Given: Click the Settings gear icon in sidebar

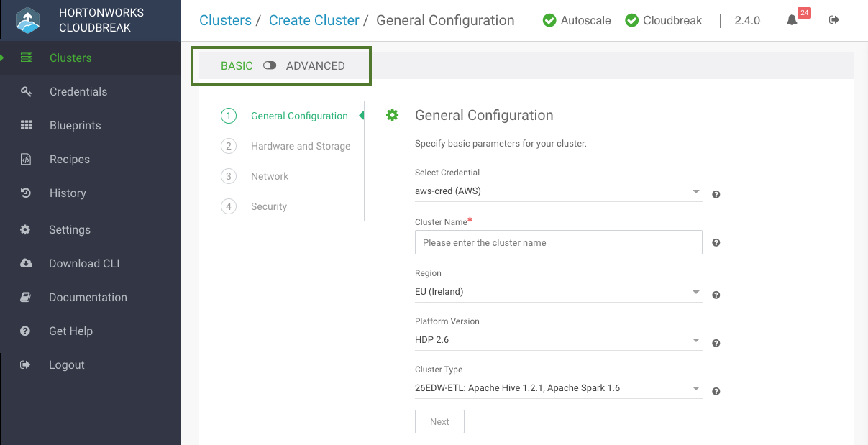Looking at the screenshot, I should tap(25, 229).
